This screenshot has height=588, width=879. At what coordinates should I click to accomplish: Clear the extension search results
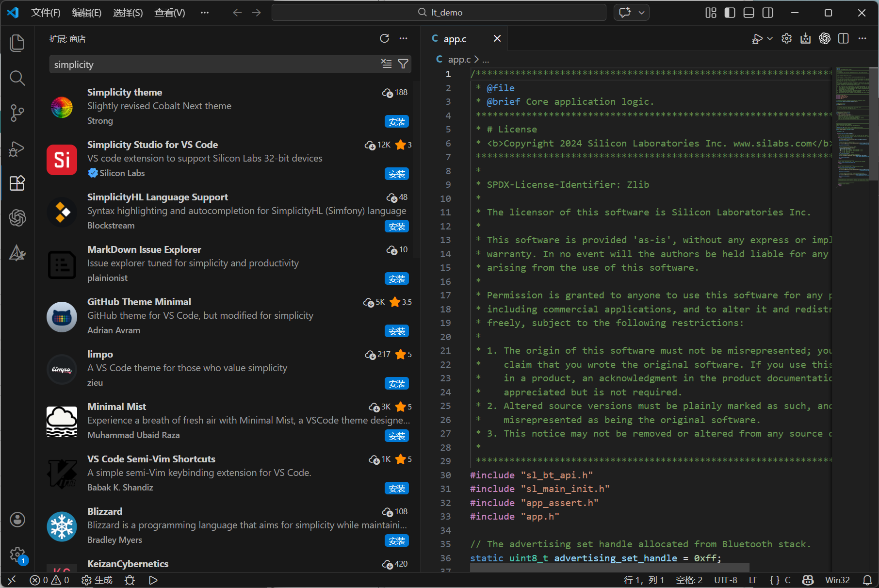[386, 64]
